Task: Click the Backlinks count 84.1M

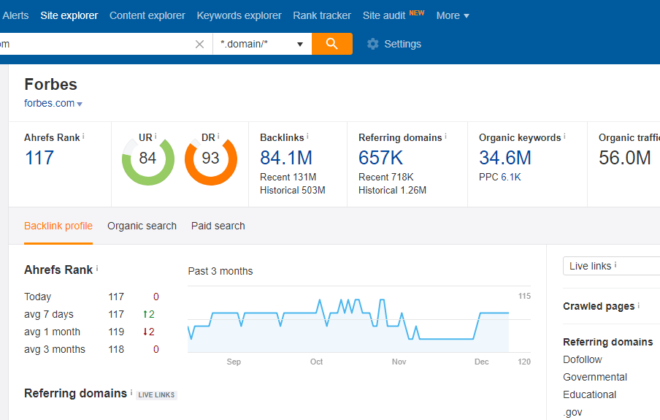Action: [286, 158]
